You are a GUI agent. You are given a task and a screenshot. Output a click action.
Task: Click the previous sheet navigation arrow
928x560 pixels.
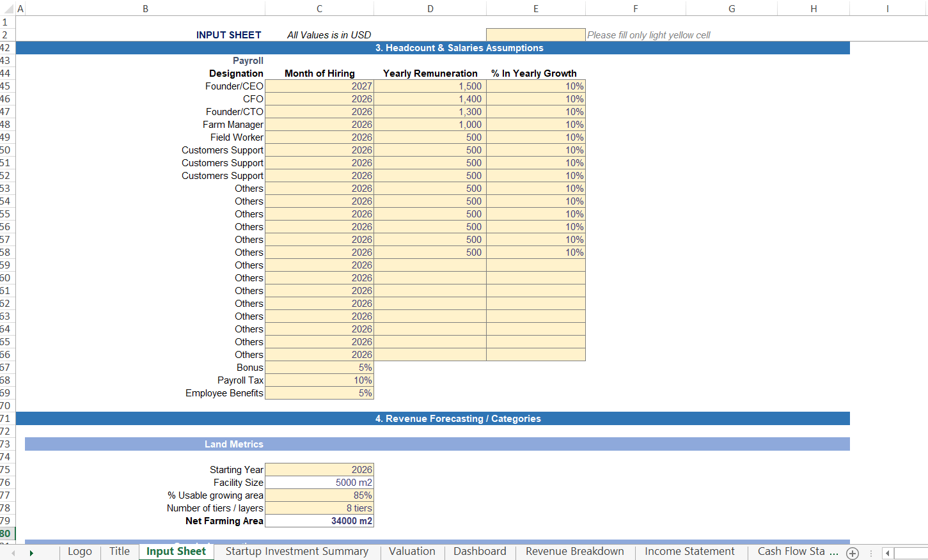click(13, 553)
